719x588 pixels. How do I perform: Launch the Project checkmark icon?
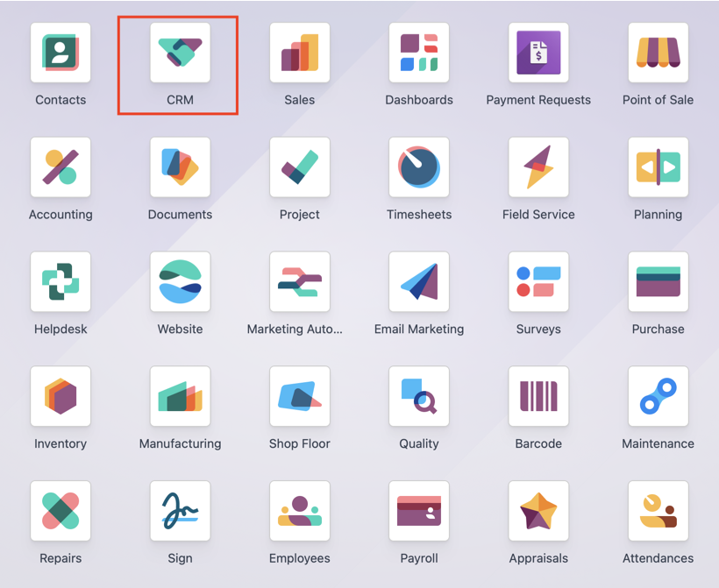(299, 167)
